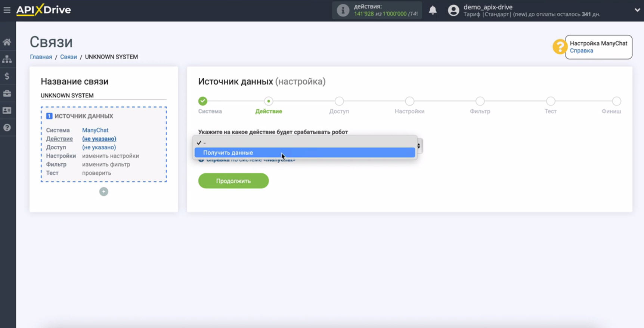Open the notifications bell
Viewport: 644px width, 328px height.
pos(433,10)
